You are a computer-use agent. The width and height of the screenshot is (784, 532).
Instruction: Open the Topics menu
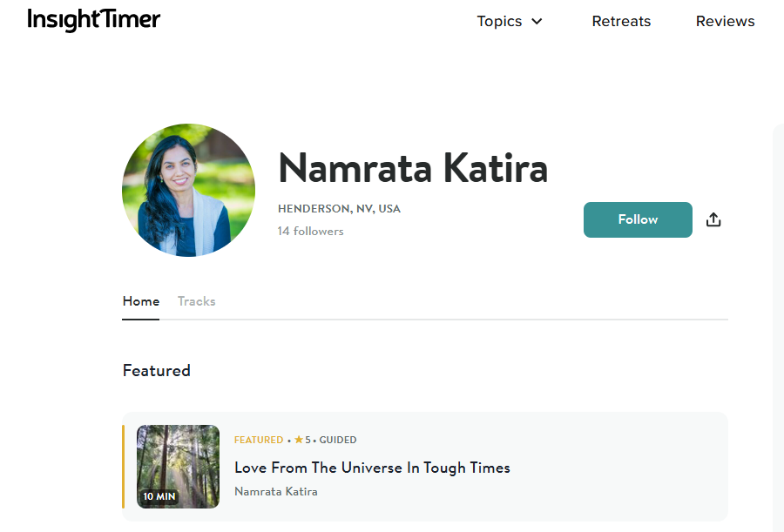(x=500, y=22)
